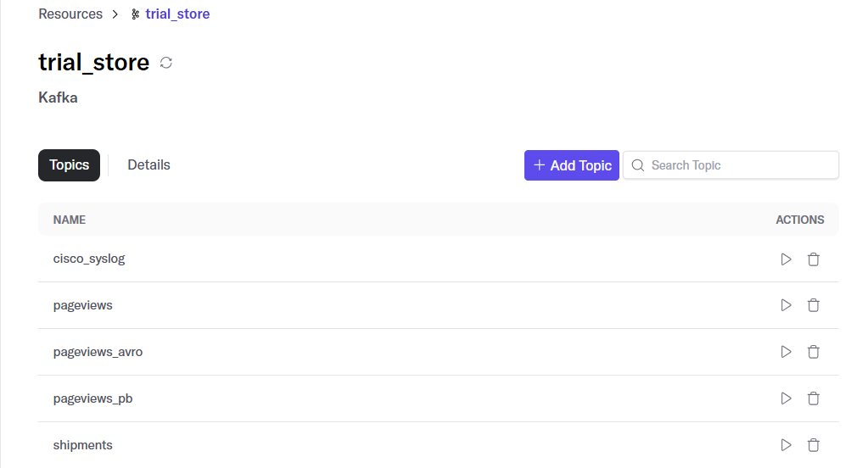Click the refresh icon beside trial_store title
This screenshot has width=868, height=468.
[166, 63]
